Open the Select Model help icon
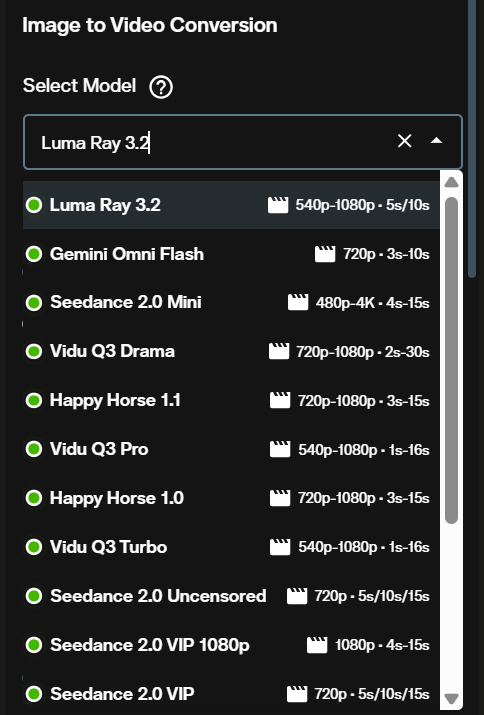This screenshot has width=484, height=715. [x=161, y=87]
